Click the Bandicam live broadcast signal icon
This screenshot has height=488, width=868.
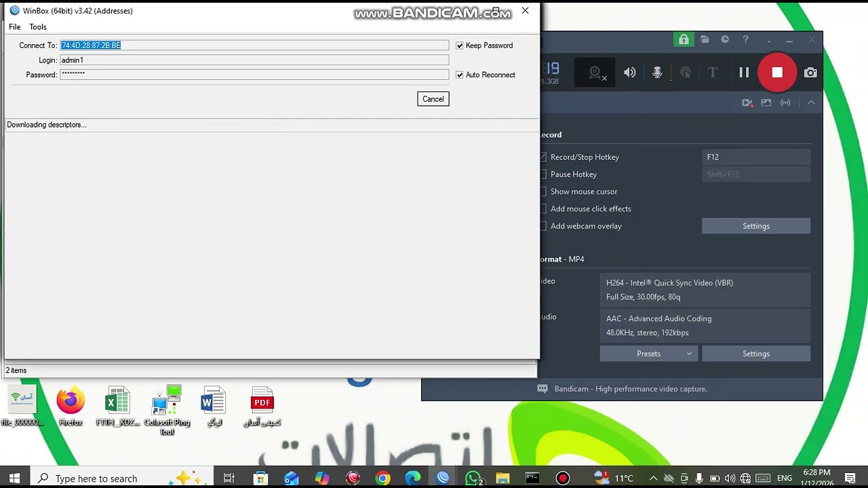pyautogui.click(x=785, y=103)
